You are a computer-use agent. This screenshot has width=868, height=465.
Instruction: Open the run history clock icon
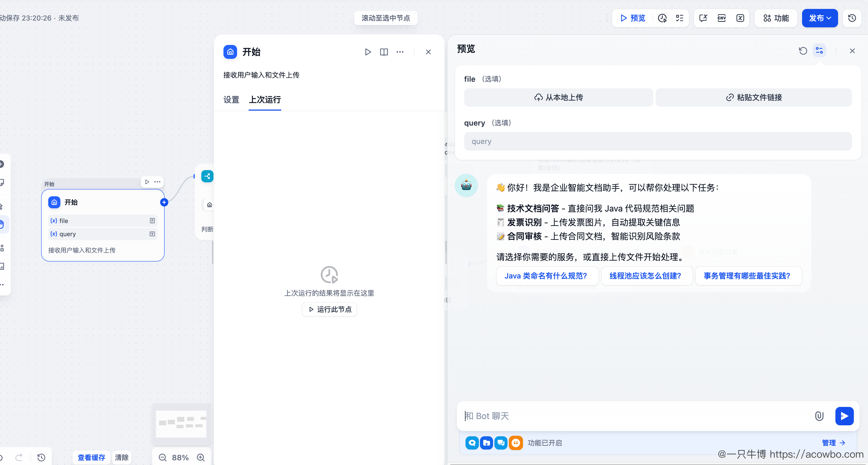click(x=662, y=18)
